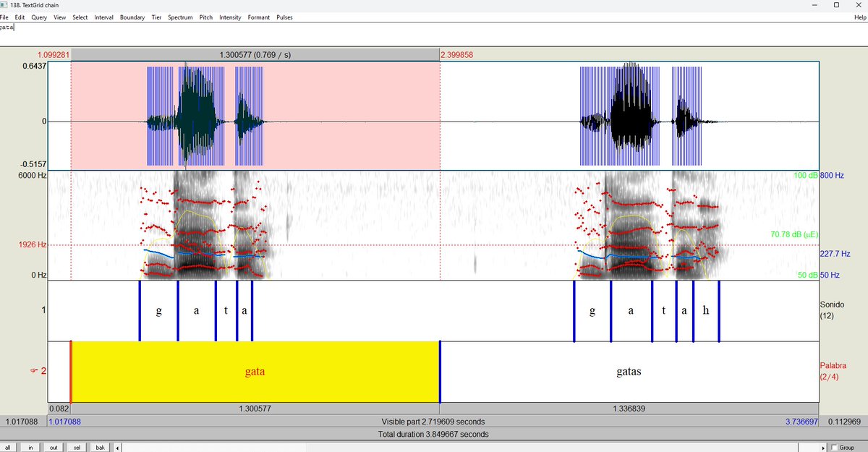
Task: Select the highlighted 'gata' interval on tier 2
Action: click(x=255, y=372)
